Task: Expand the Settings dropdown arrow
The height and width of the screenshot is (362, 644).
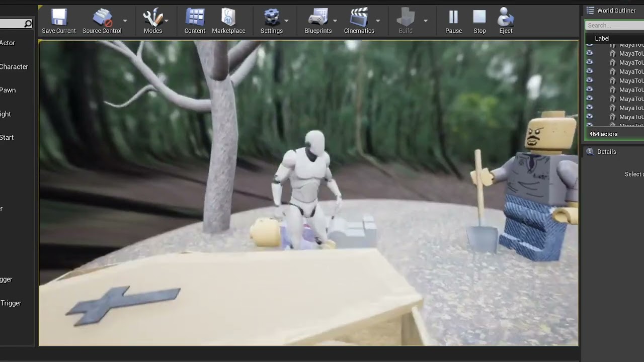Action: coord(286,21)
